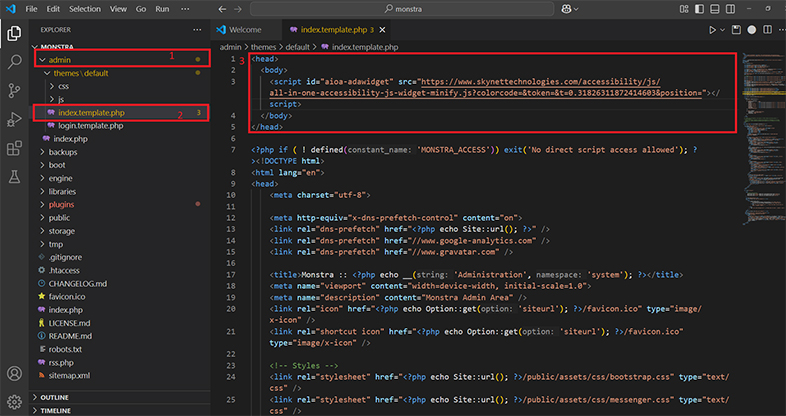Screen dimensions: 786x416
Task: Toggle the bottom panel visibility
Action: 715,9
